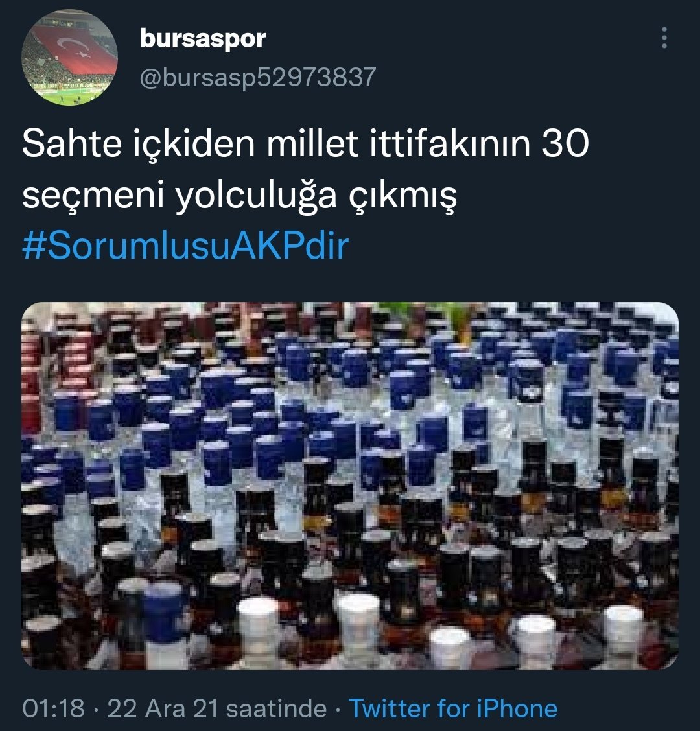The image size is (700, 731).
Task: Click the 22 Ara 21 date
Action: tap(163, 708)
